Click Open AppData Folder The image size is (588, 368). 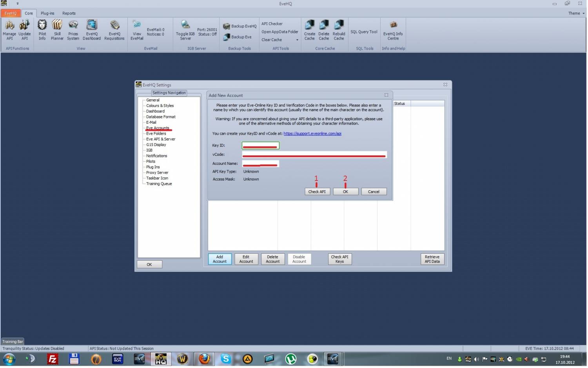(x=280, y=32)
